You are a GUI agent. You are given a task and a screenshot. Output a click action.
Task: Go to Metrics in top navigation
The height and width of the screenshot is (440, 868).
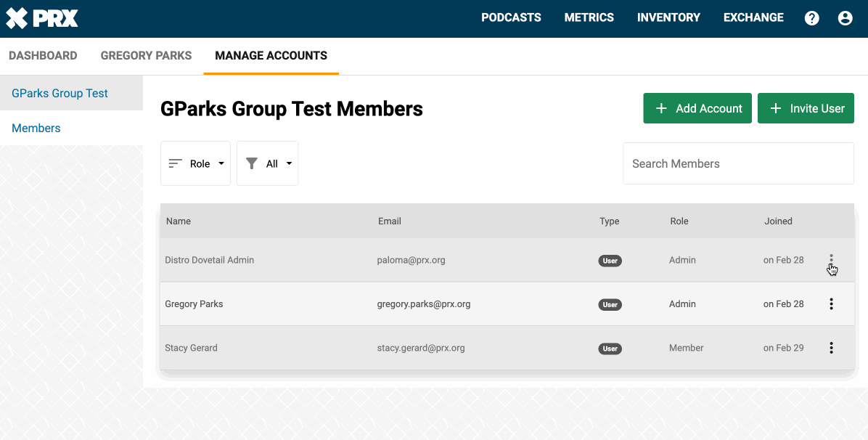(589, 17)
